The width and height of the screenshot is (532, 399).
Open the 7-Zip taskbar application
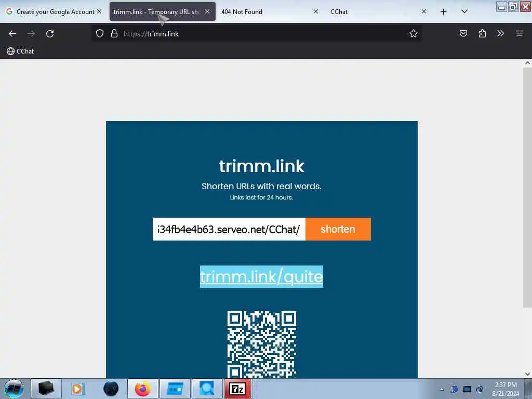point(237,389)
